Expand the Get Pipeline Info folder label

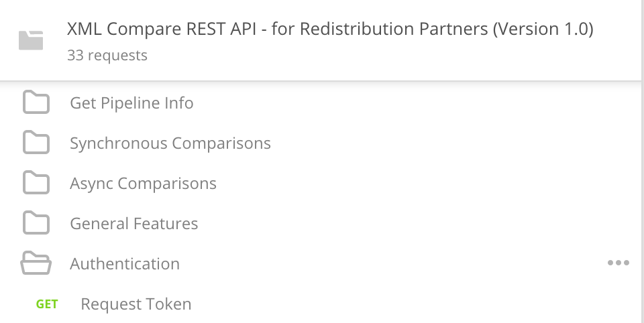click(x=131, y=103)
